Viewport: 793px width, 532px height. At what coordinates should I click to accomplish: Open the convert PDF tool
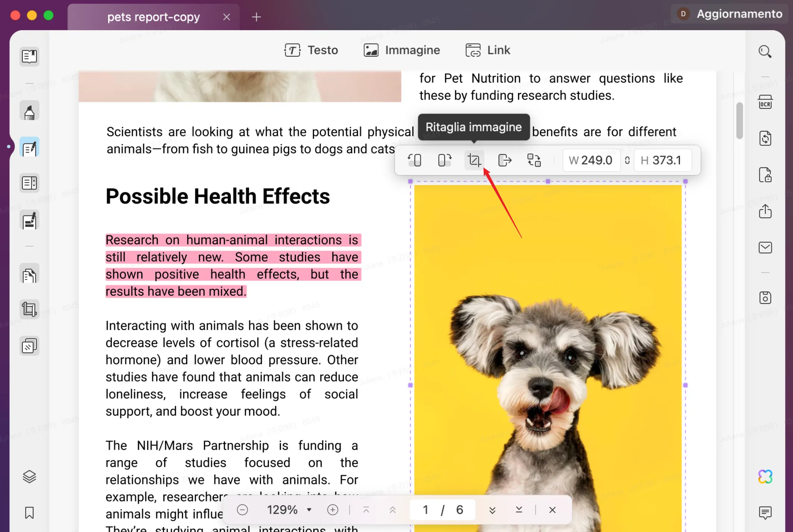[x=765, y=138]
